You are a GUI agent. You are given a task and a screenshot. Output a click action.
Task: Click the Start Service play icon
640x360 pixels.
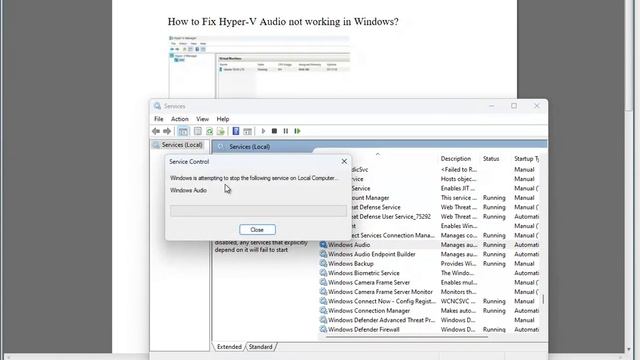coord(263,131)
